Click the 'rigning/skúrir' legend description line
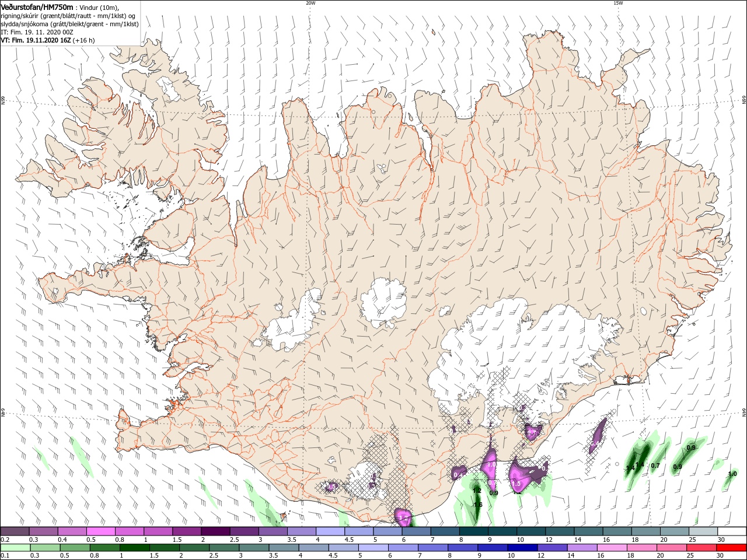Viewport: 747px width, 560px height. 68,16
